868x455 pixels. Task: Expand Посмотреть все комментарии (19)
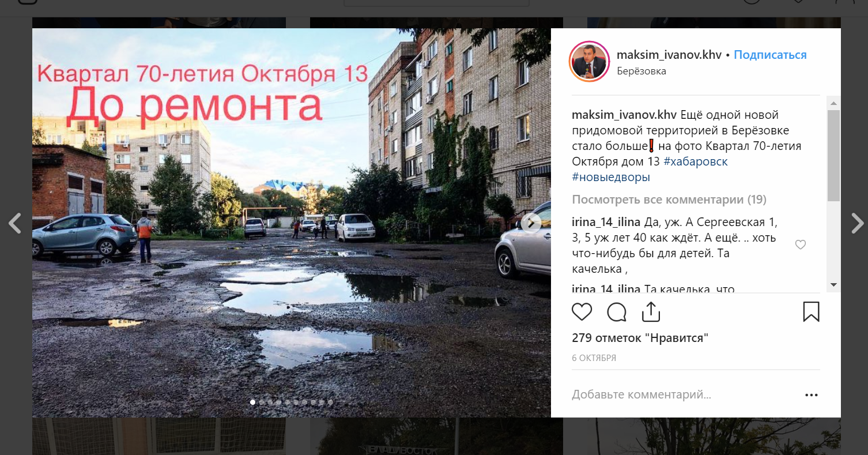pos(669,200)
